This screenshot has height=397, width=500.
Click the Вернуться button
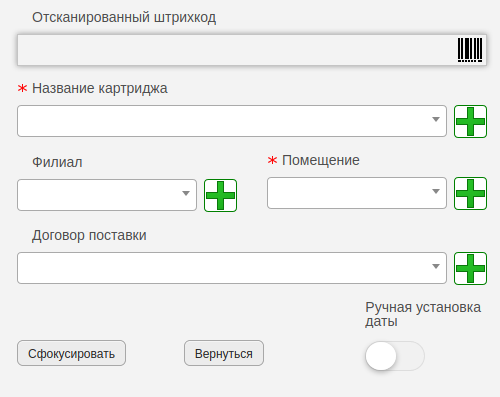[224, 353]
